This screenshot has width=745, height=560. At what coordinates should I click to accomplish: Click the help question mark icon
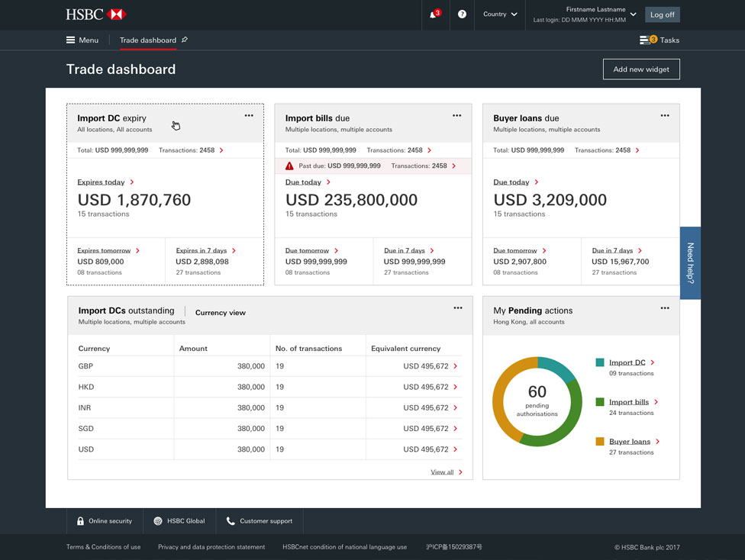(461, 14)
